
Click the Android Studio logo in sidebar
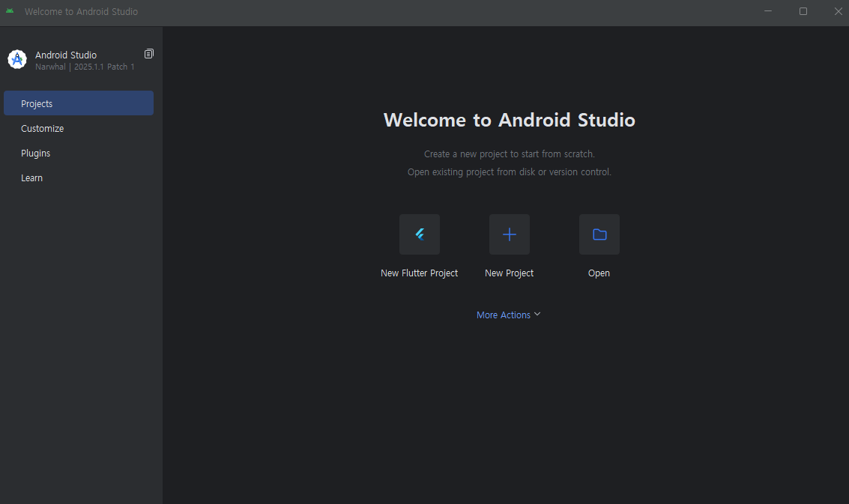click(x=17, y=60)
